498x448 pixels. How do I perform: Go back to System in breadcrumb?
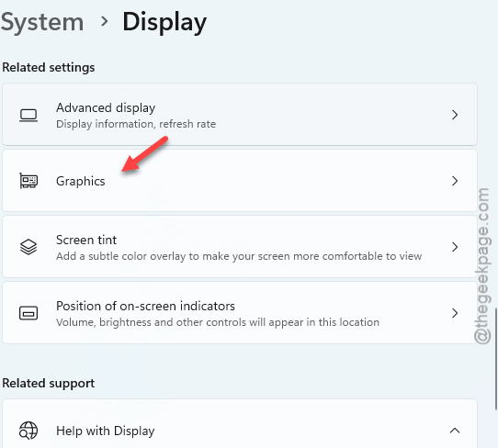(x=42, y=22)
